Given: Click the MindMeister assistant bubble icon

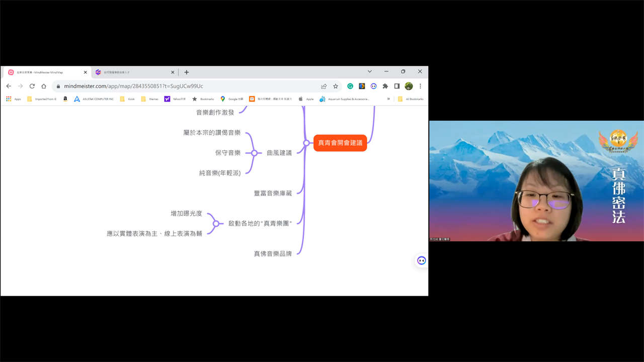Looking at the screenshot, I should (422, 260).
